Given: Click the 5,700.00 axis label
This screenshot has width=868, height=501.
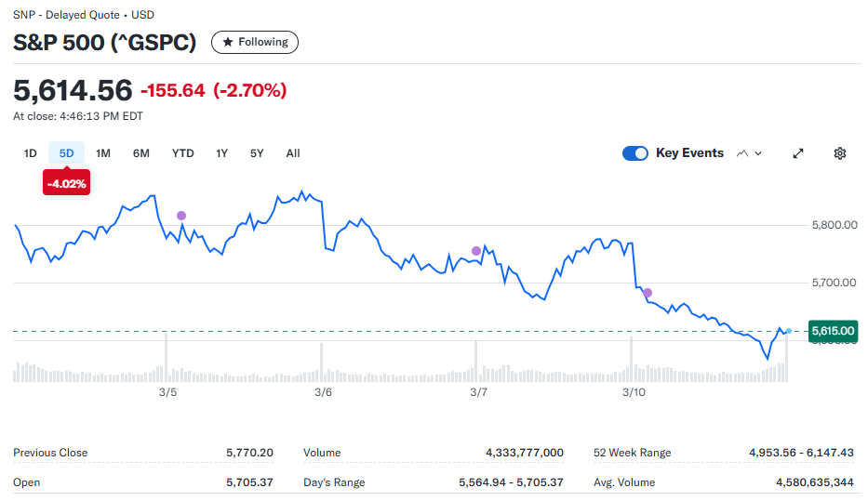Looking at the screenshot, I should [x=835, y=283].
